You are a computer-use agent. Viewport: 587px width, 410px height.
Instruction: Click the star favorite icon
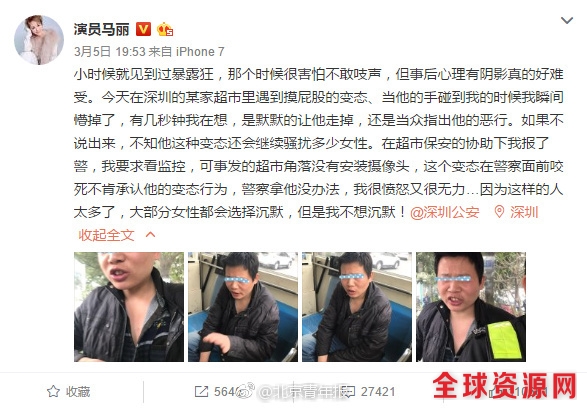coord(53,392)
